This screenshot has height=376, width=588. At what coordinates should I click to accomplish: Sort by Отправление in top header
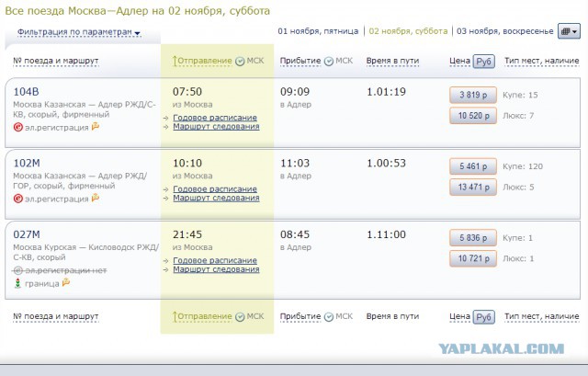tap(202, 61)
